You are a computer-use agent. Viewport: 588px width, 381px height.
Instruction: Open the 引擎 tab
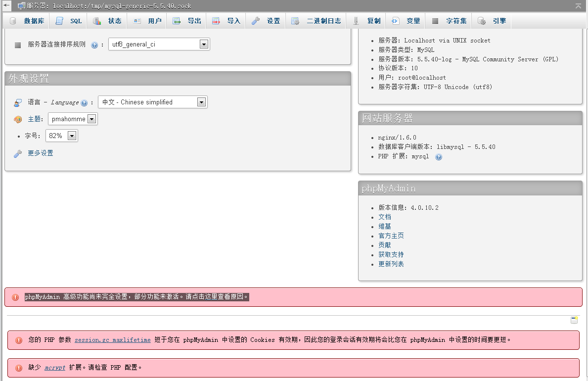tap(492, 21)
